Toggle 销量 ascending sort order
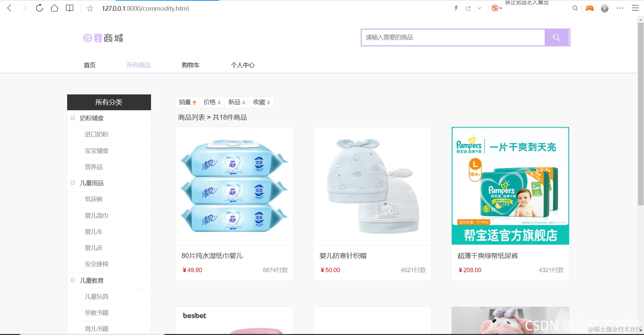 (187, 102)
